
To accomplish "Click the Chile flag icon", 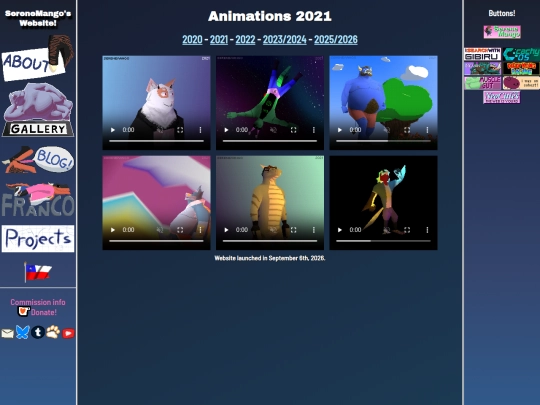I will pos(38,272).
